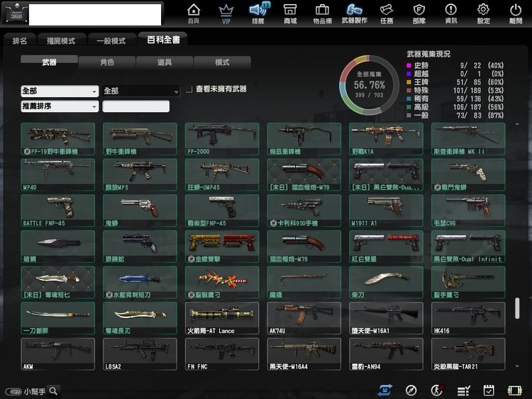
Task: Open the 火箭筒-AT Lance card
Action: tap(222, 318)
